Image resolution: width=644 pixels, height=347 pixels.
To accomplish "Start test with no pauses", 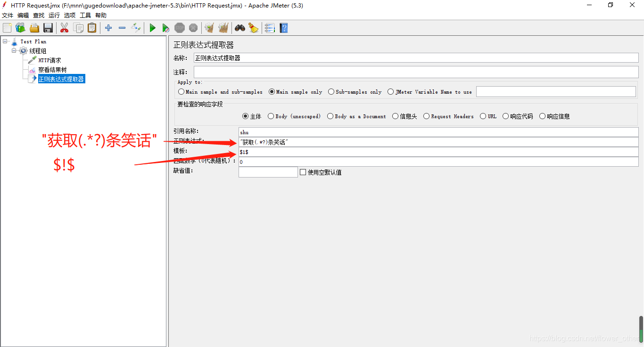I will [x=166, y=28].
